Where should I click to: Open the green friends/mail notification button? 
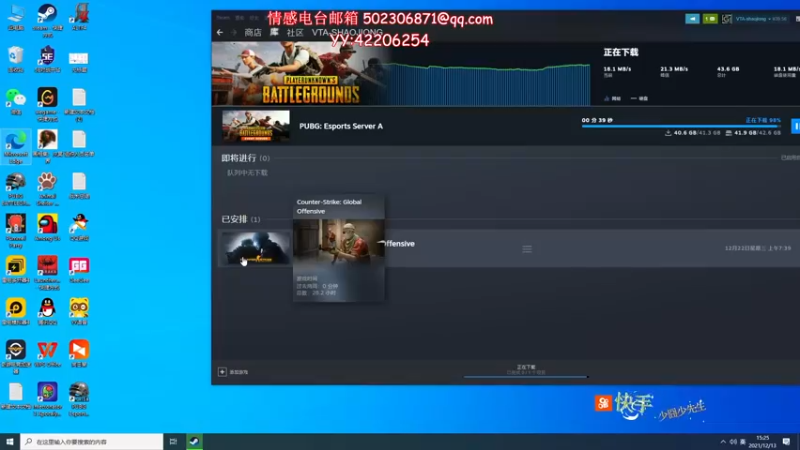[710, 19]
